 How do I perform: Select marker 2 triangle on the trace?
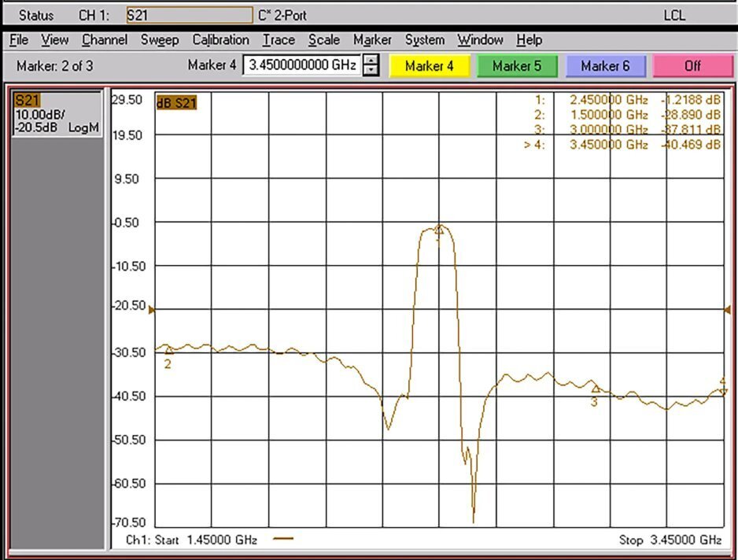point(168,351)
